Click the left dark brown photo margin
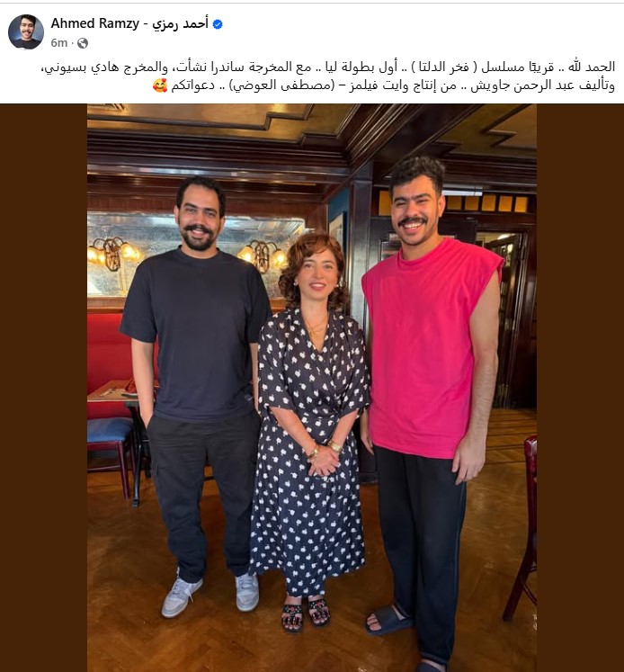Viewport: 624px width, 672px height. point(43,388)
